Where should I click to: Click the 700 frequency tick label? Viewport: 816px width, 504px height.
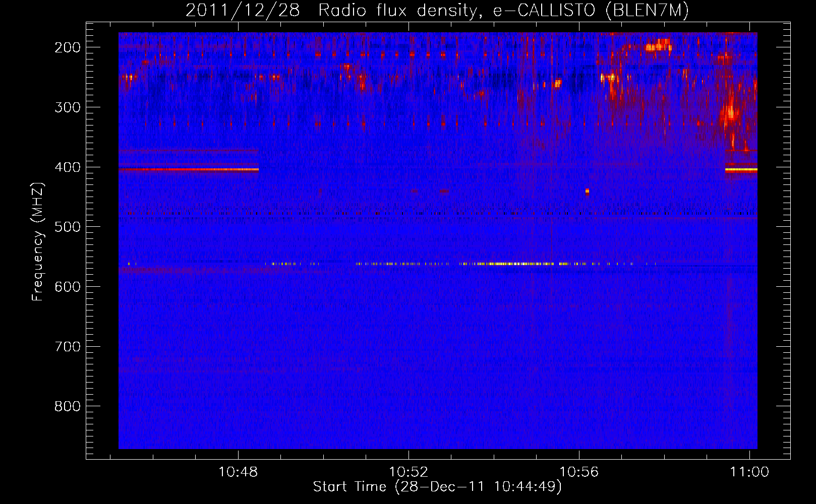click(x=68, y=347)
